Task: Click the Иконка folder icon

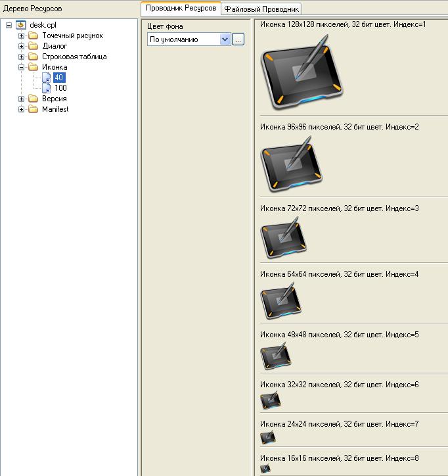Action: [33, 67]
